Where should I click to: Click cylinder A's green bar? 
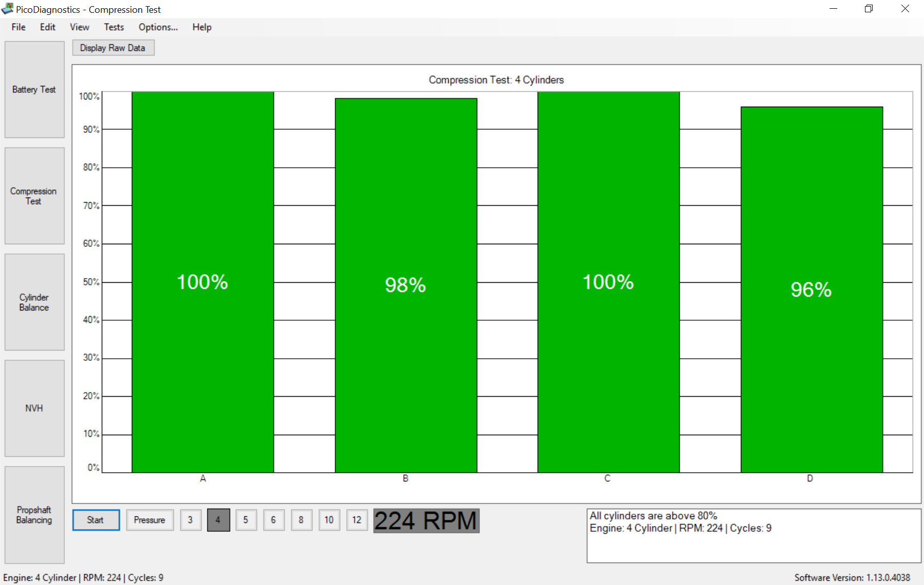[x=203, y=282]
